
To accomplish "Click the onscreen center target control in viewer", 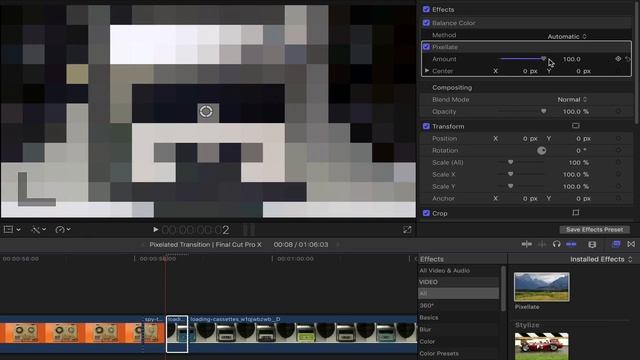I will coord(206,111).
